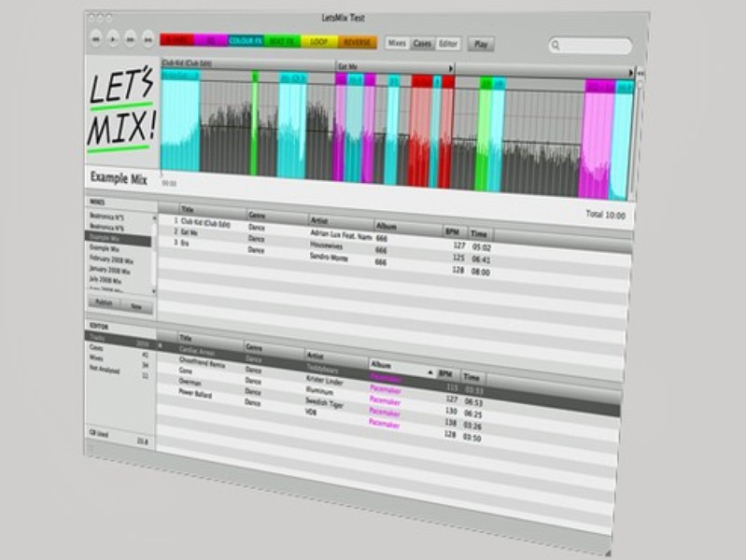Select February 2008 Mix in list
Screen dimensions: 746x560
111,259
